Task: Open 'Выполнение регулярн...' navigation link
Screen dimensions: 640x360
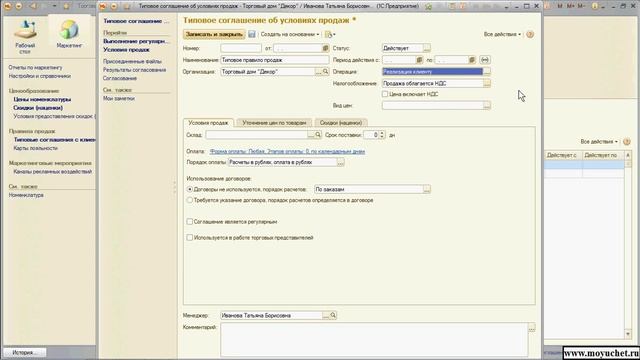Action: tap(136, 41)
